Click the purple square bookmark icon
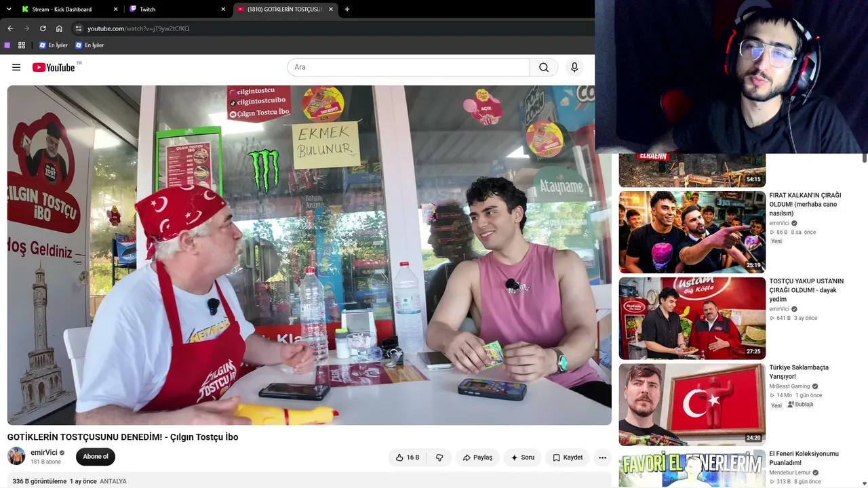Image resolution: width=868 pixels, height=488 pixels. 7,45
